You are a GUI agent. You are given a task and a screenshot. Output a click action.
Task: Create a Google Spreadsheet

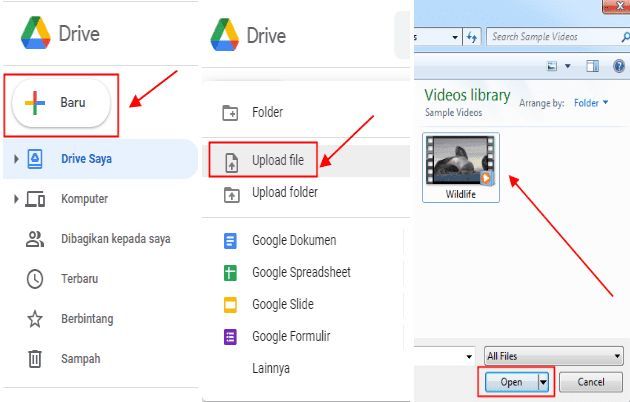301,272
